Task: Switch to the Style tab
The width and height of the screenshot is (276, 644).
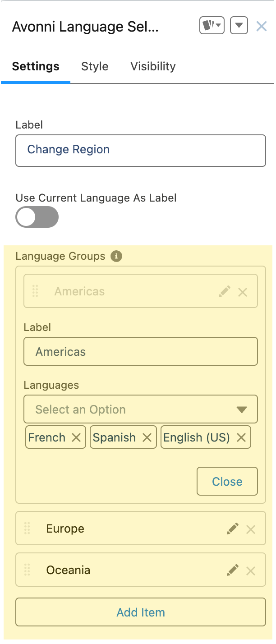Action: tap(95, 66)
